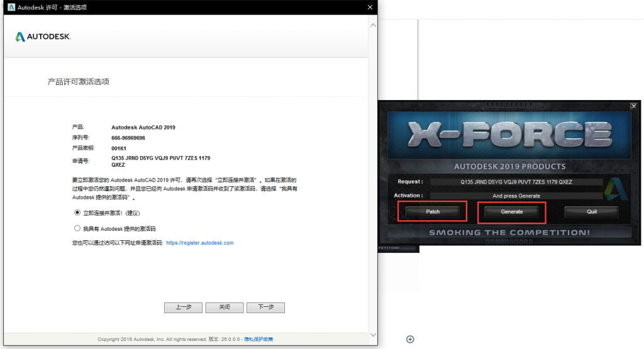This screenshot has height=349, width=644.
Task: Click the scrollbar down arrow in the dialog
Action: pos(373,335)
